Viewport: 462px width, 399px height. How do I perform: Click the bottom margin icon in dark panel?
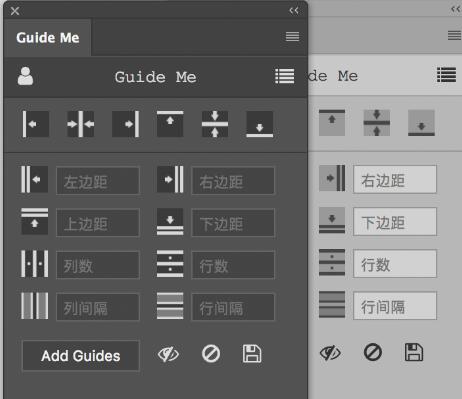pyautogui.click(x=170, y=221)
